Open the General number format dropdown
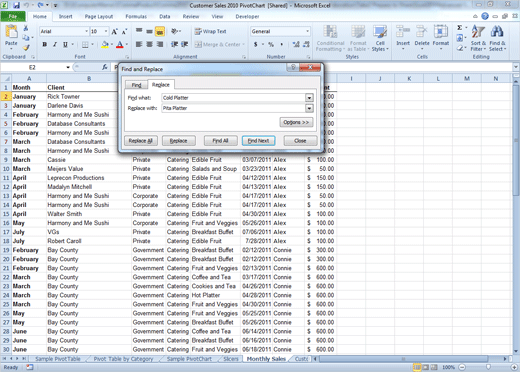520x372 pixels. pyautogui.click(x=307, y=31)
